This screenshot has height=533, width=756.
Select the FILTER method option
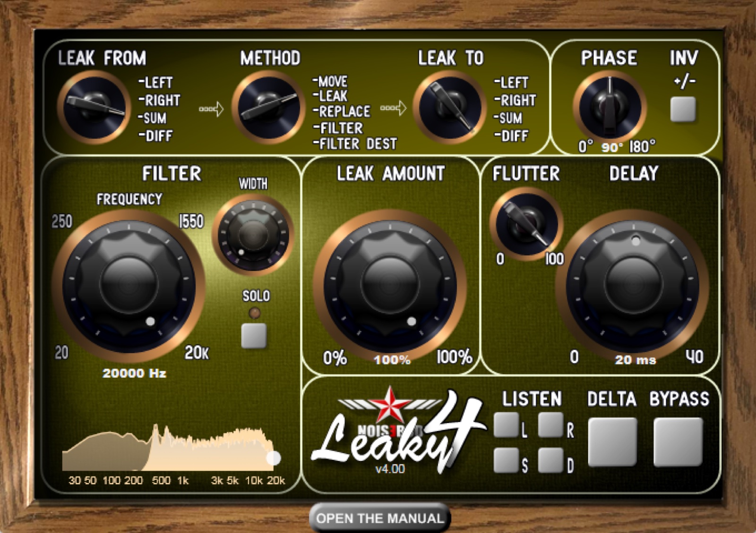338,128
